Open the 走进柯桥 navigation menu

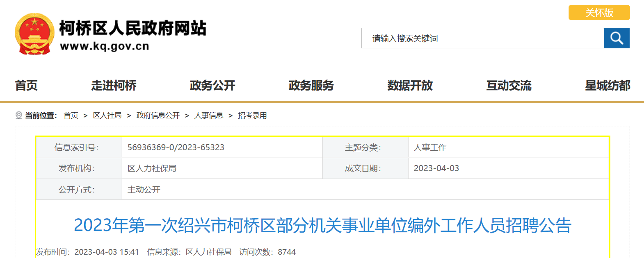[x=114, y=85]
